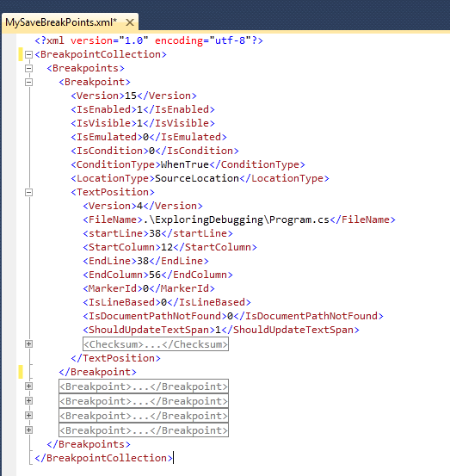Click the opening Breakpoints tag text
The image size is (450, 476).
click(x=85, y=68)
